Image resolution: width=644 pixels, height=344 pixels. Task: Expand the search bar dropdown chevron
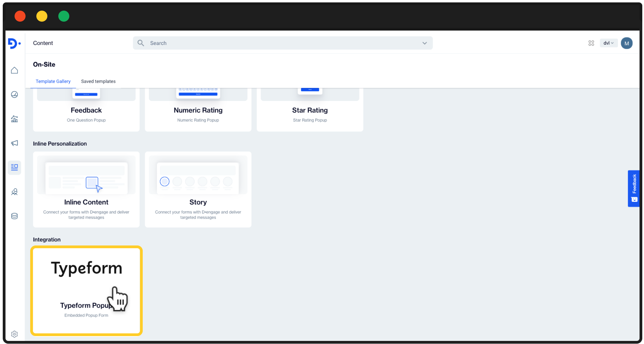(x=424, y=43)
